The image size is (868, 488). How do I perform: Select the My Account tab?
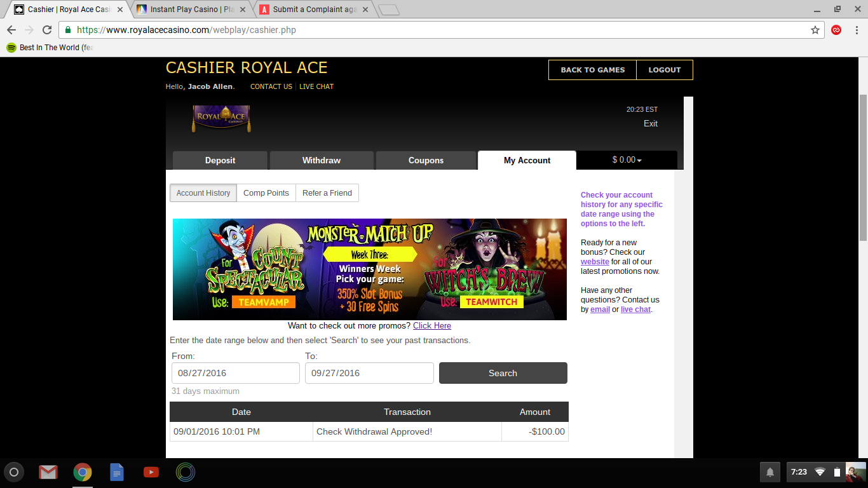(x=527, y=160)
